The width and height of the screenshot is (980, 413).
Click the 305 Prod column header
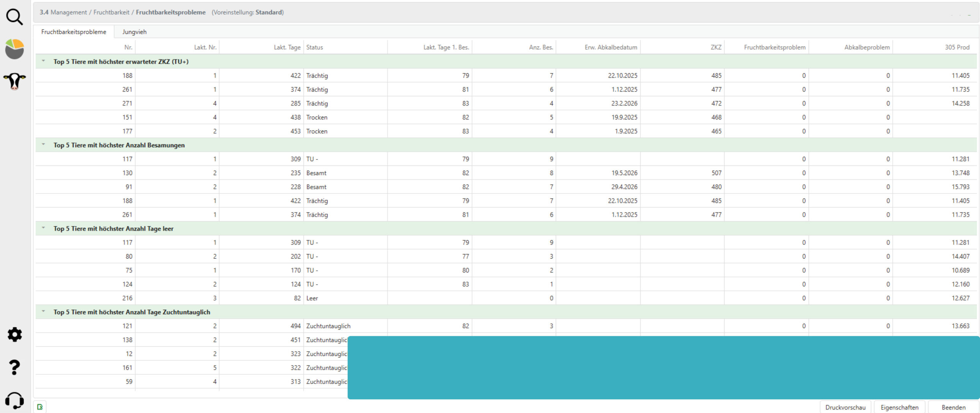click(x=957, y=48)
